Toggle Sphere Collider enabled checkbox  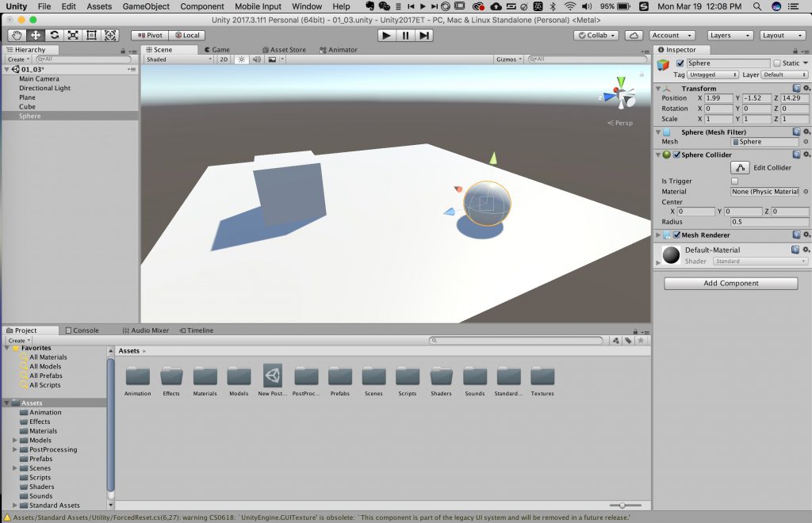coord(676,155)
